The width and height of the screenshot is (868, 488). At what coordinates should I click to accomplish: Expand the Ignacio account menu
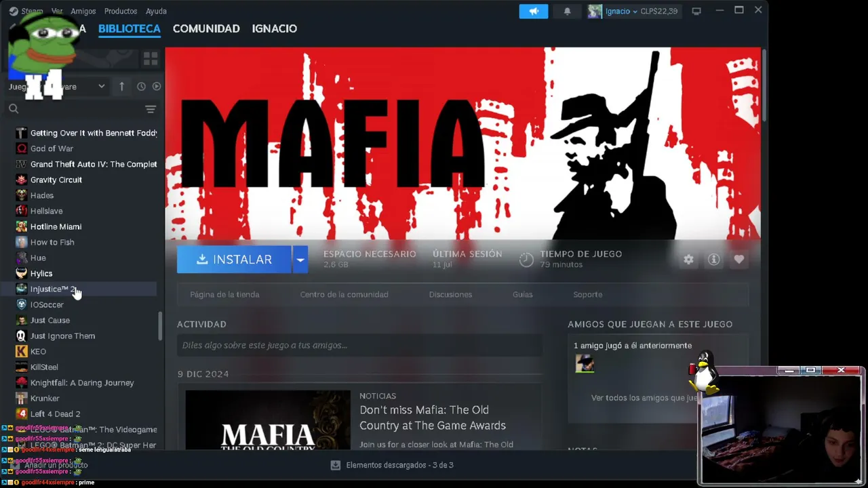[x=620, y=11]
